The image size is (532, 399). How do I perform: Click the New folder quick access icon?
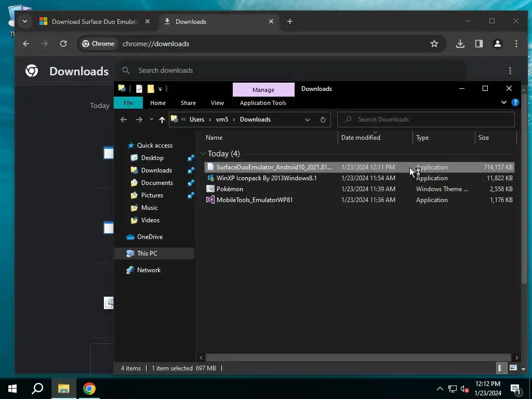point(151,89)
